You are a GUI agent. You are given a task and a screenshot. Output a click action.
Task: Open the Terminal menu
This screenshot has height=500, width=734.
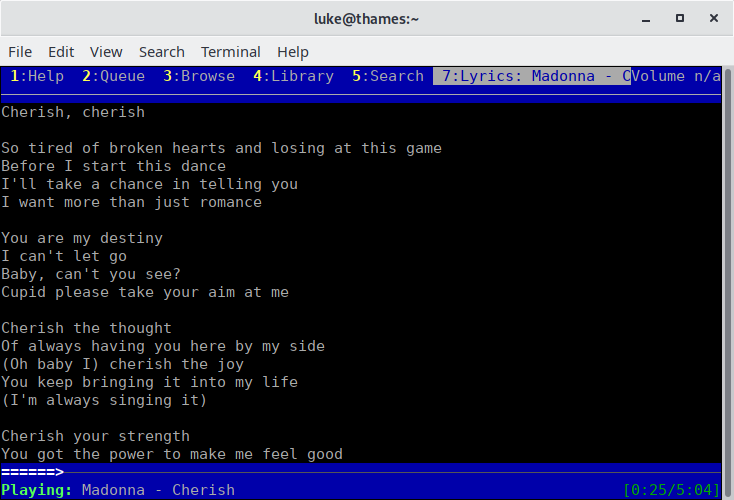(231, 52)
